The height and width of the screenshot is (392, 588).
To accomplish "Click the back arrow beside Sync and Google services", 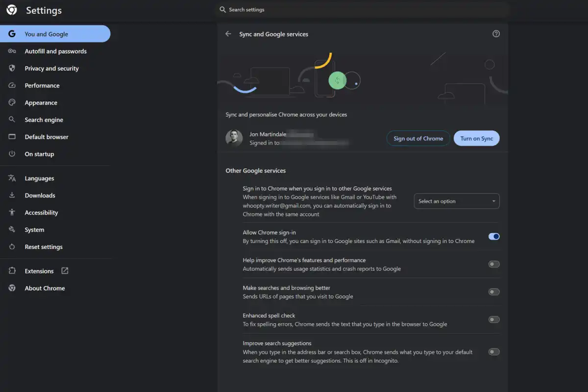I will (228, 34).
